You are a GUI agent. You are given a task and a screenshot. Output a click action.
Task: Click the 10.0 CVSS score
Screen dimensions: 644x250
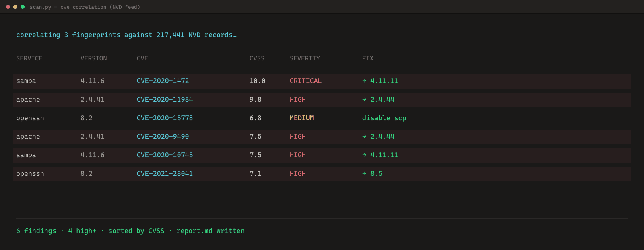258,81
